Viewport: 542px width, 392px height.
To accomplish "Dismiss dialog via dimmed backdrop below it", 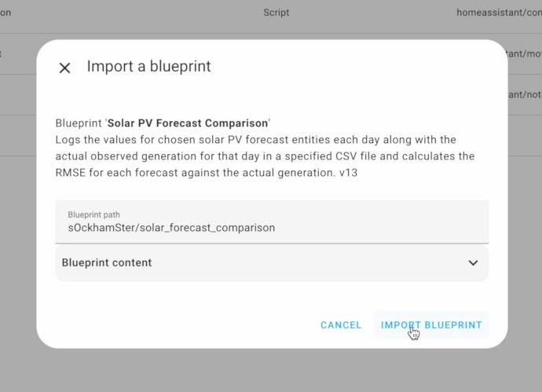I will tap(271, 372).
